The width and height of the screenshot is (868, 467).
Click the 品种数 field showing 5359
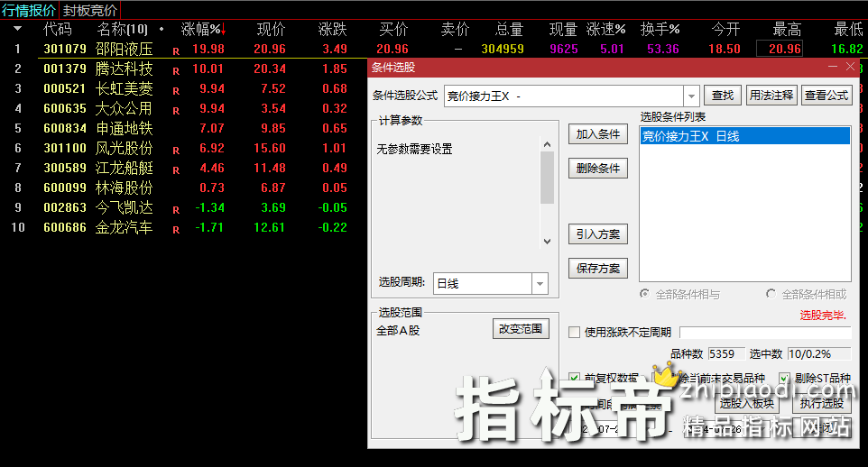click(725, 353)
